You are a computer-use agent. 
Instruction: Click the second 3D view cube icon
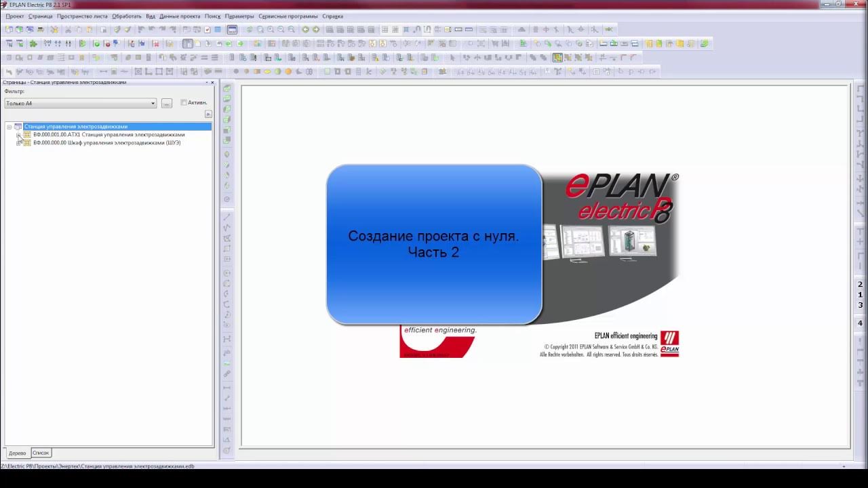(227, 98)
